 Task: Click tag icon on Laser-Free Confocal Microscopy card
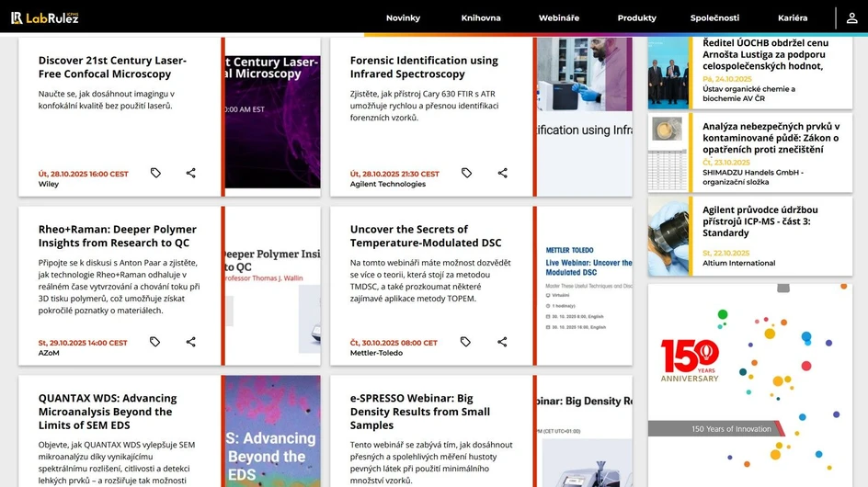(155, 173)
